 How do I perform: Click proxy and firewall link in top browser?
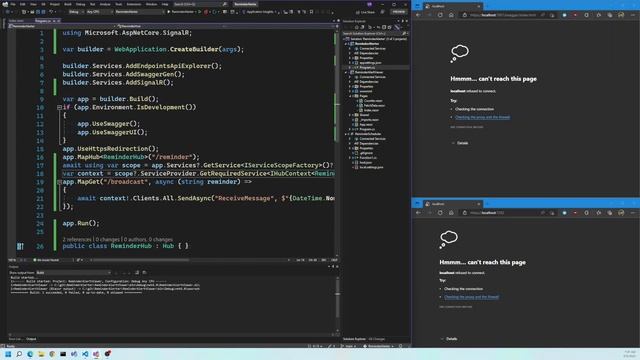click(482, 118)
